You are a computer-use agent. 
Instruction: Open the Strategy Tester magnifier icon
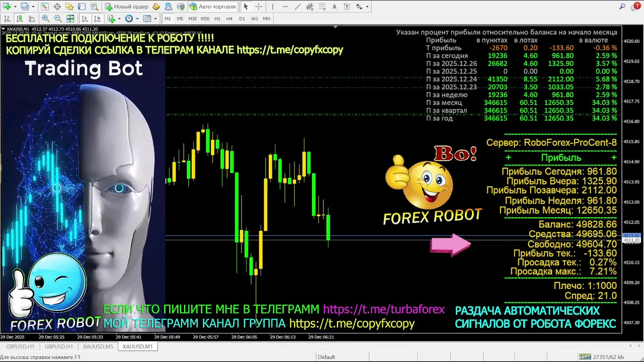pos(94,7)
